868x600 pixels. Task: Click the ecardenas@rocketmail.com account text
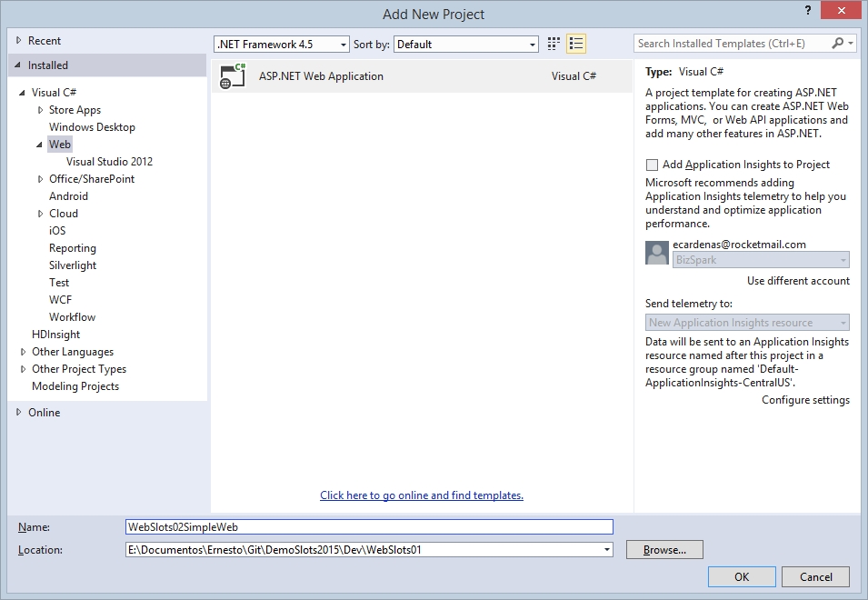[x=739, y=245]
